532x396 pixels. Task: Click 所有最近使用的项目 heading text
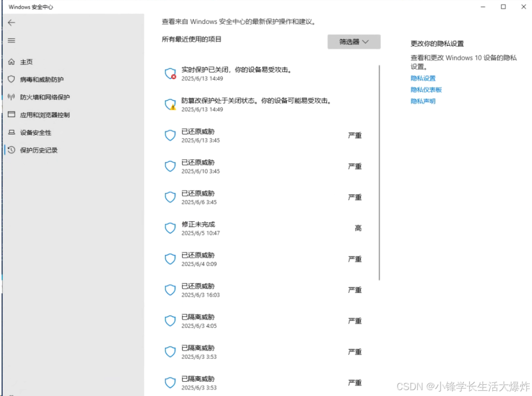tap(191, 39)
